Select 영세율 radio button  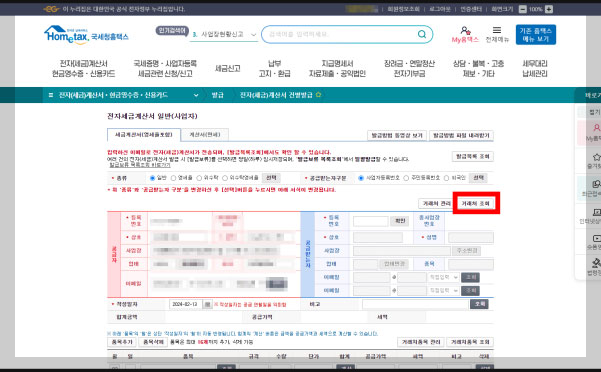(x=173, y=178)
